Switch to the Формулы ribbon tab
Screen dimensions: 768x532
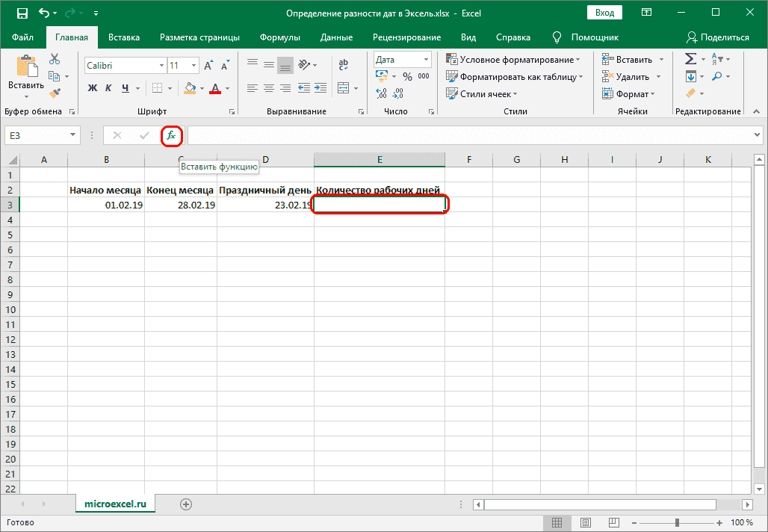pos(280,37)
